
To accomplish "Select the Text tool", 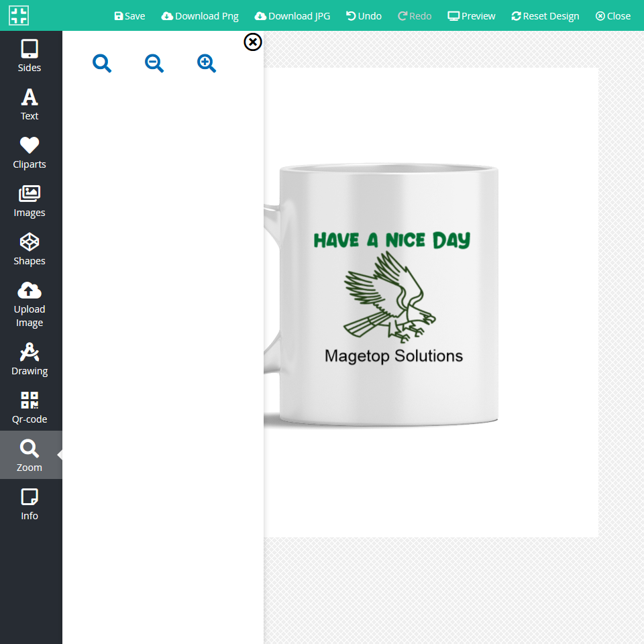I will click(30, 104).
